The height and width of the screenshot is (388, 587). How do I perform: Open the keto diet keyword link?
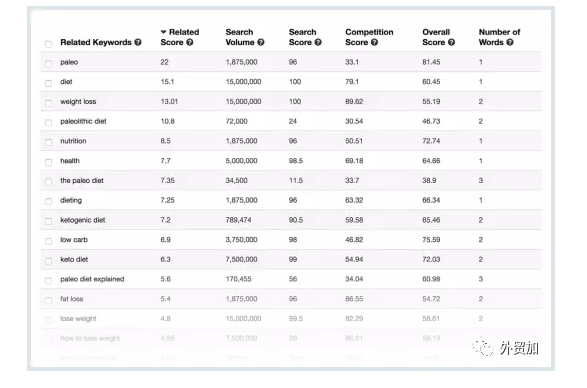pos(74,259)
